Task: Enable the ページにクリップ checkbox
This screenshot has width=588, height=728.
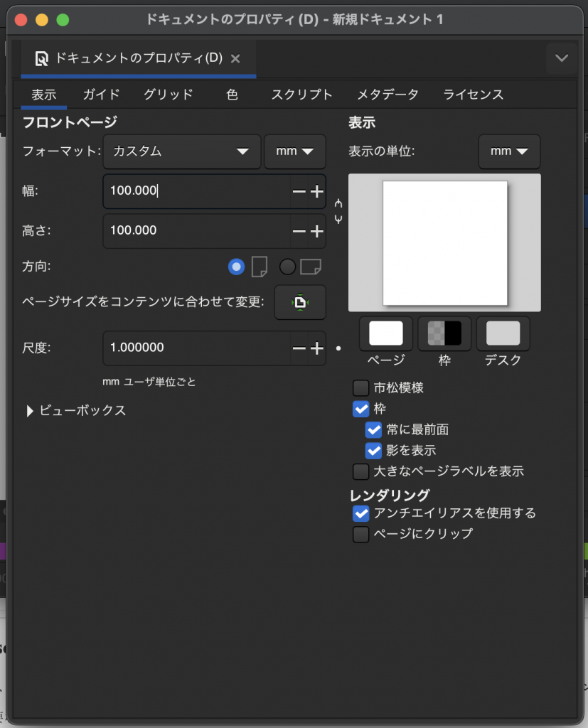Action: (x=361, y=534)
